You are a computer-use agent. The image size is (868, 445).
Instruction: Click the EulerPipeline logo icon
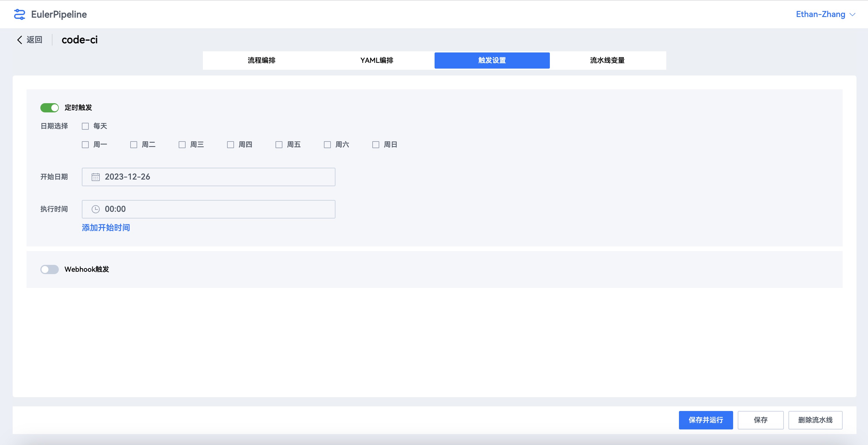(x=20, y=14)
